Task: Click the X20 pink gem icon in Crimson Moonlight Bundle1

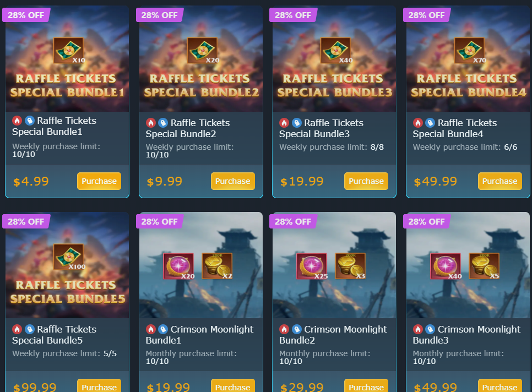Action: (178, 266)
